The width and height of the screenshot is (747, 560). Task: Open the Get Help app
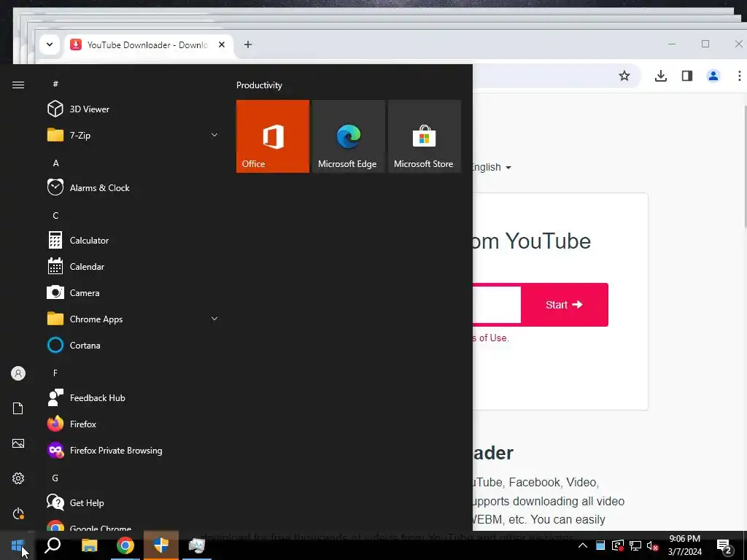tap(133, 503)
